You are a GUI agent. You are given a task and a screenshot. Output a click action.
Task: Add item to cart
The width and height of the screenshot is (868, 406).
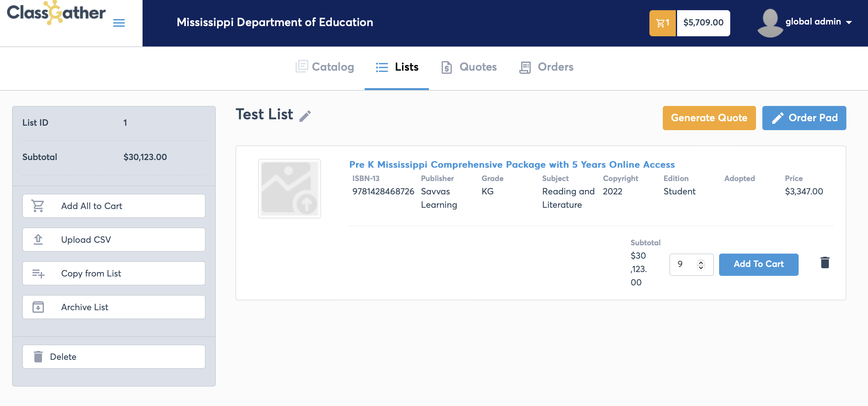tap(759, 264)
